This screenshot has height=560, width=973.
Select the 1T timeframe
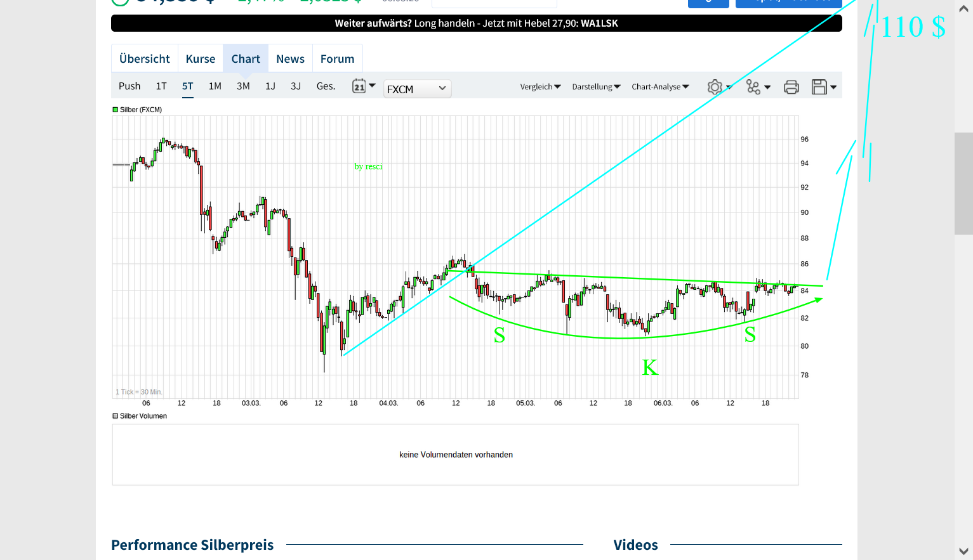pyautogui.click(x=161, y=86)
